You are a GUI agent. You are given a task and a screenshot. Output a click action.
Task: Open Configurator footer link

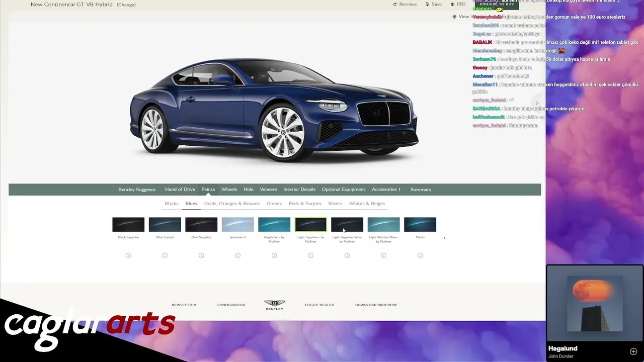(231, 305)
